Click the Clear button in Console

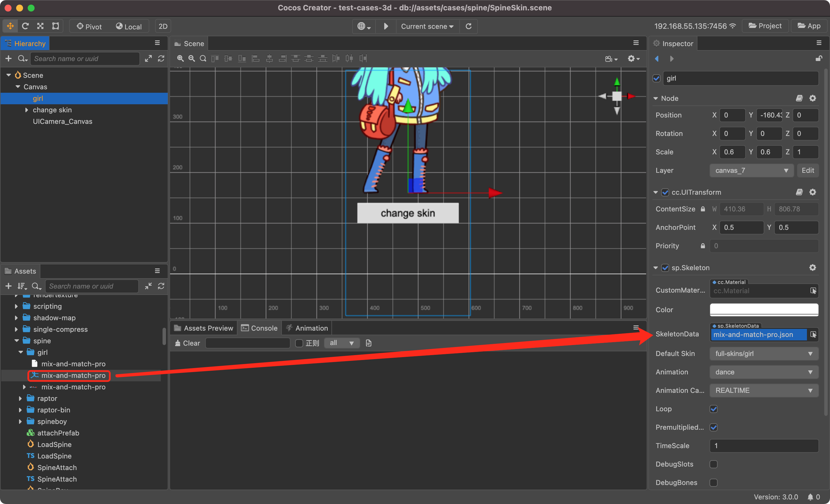click(187, 343)
